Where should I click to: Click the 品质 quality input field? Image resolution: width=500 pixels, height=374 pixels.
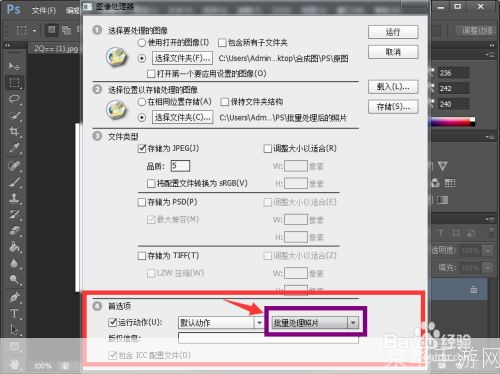pyautogui.click(x=180, y=166)
